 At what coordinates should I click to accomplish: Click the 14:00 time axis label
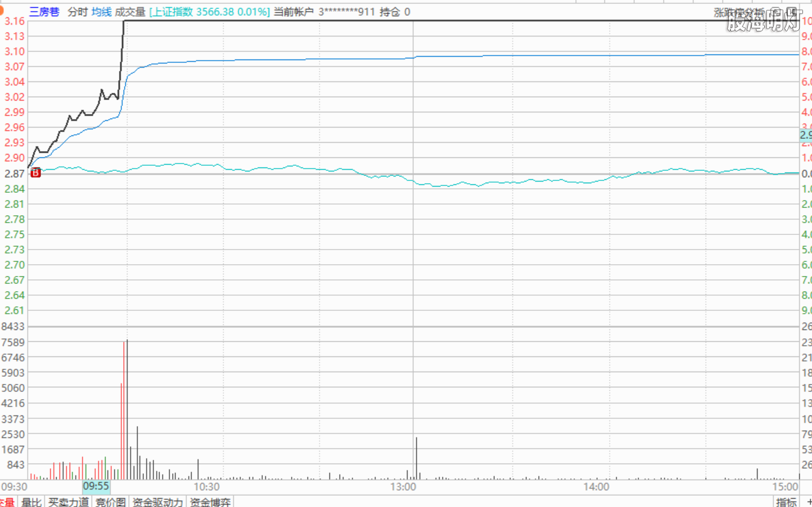coord(596,486)
